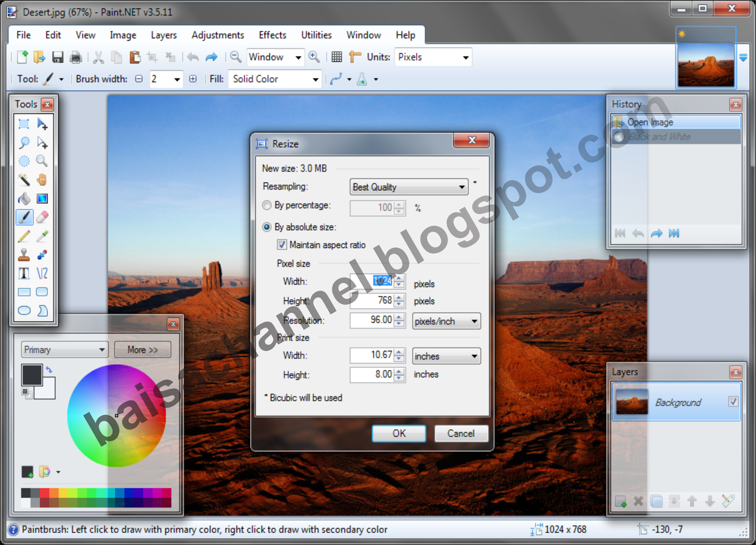Open the Primary color selector dropdown
Viewport: 756px width, 545px height.
(65, 350)
